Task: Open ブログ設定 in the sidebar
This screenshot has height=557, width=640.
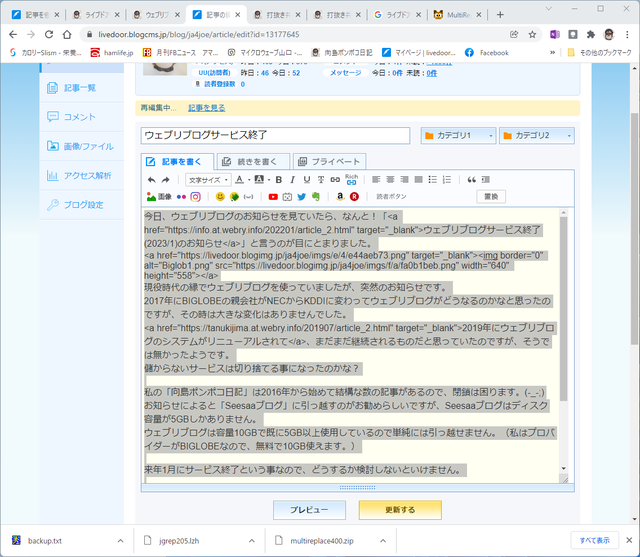Action: [82, 204]
